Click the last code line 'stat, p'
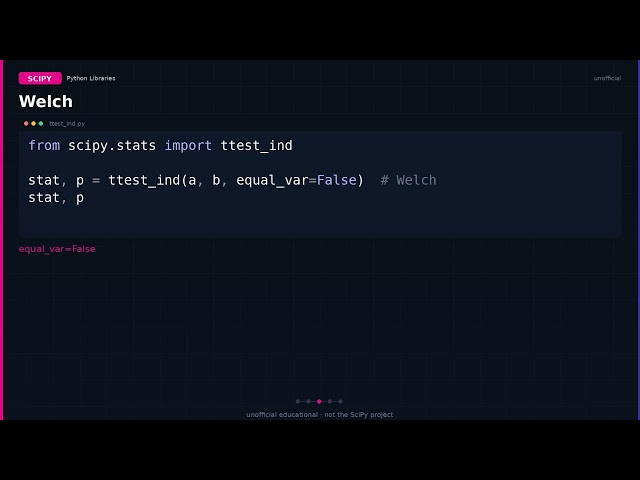This screenshot has width=640, height=480. click(x=56, y=198)
